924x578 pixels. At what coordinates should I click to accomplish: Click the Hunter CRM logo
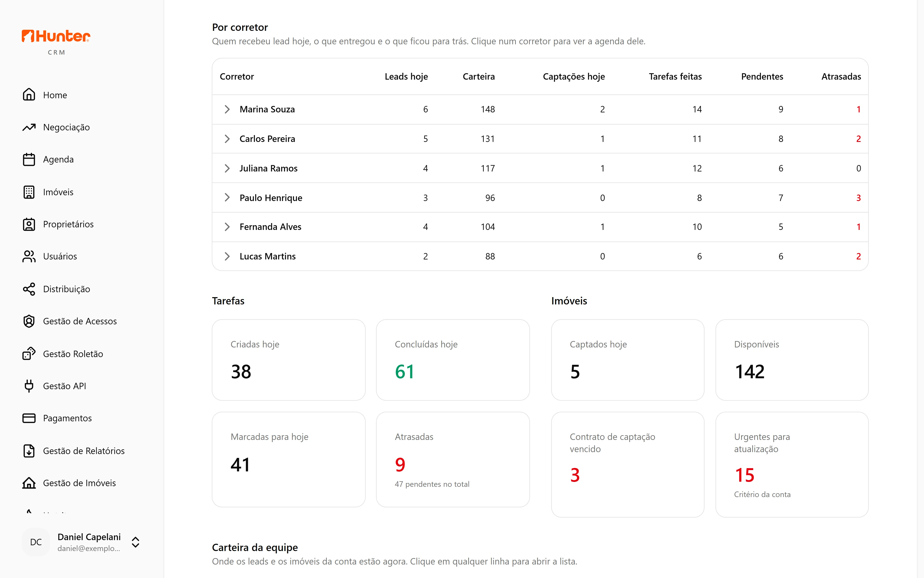pos(56,42)
